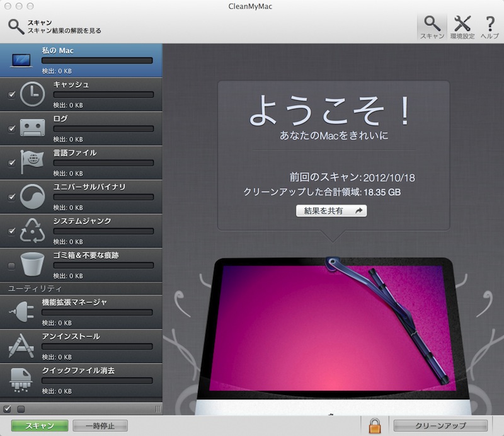504x436 pixels.
Task: Click the select-all checked box at sidebar bottom
Action: 7,409
